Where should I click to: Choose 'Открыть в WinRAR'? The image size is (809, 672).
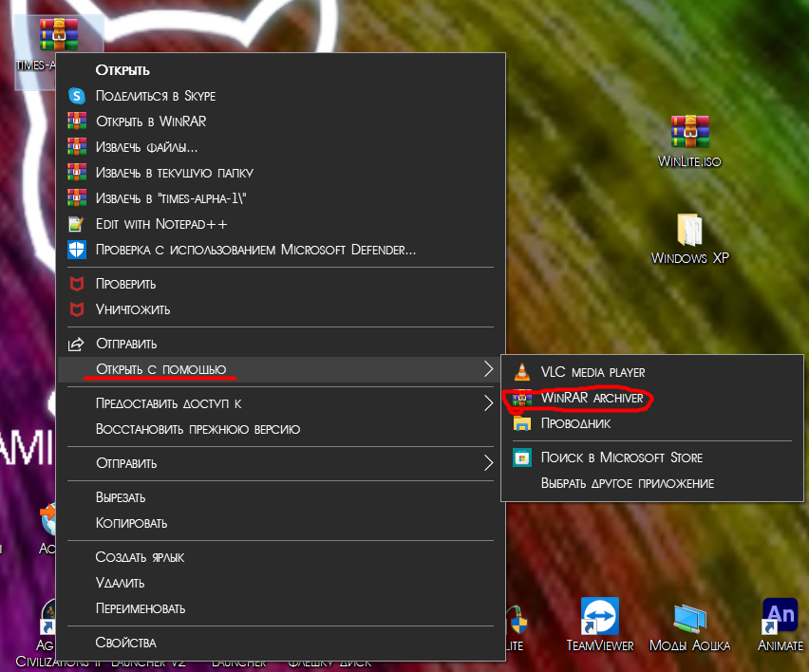pos(281,121)
